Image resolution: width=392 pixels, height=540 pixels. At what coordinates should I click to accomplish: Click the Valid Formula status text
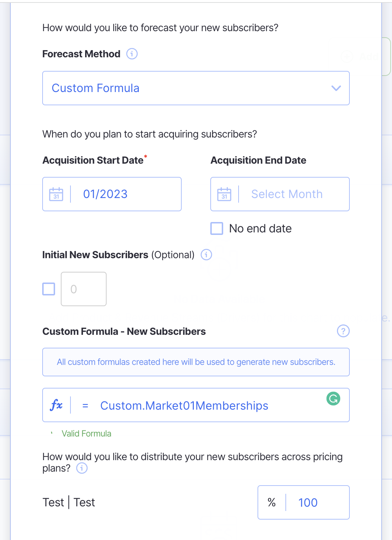coord(86,434)
